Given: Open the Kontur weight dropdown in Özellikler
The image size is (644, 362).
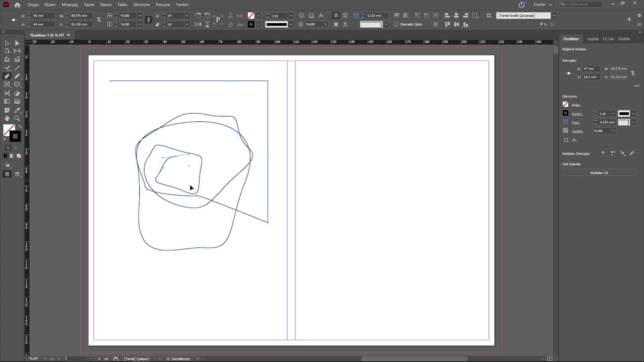Looking at the screenshot, I should [x=613, y=114].
